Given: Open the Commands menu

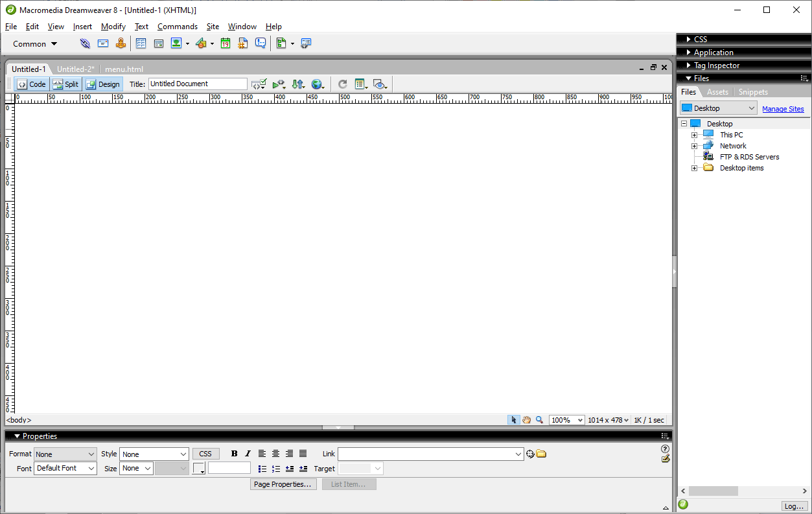Looking at the screenshot, I should pos(178,27).
